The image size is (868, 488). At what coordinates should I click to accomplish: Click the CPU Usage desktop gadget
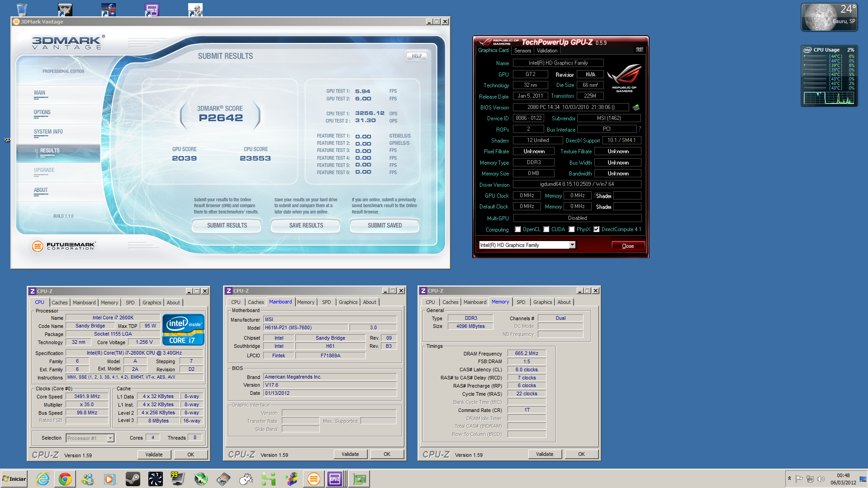tap(829, 76)
